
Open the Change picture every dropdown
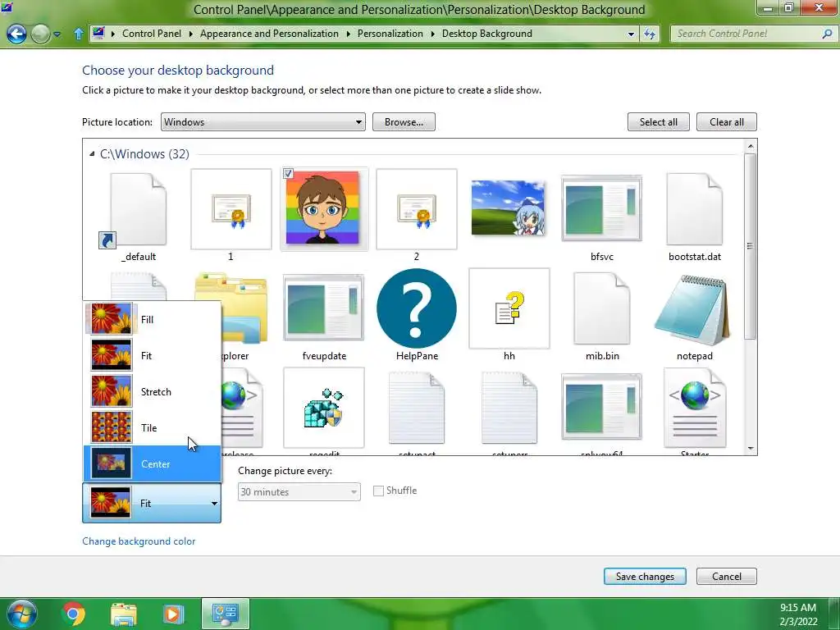click(299, 492)
